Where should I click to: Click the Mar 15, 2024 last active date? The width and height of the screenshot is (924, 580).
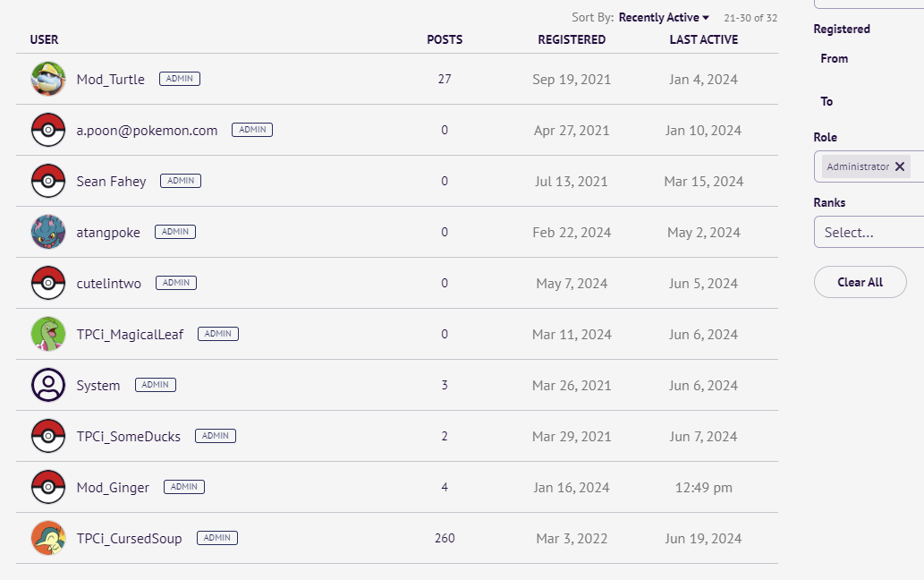704,182
